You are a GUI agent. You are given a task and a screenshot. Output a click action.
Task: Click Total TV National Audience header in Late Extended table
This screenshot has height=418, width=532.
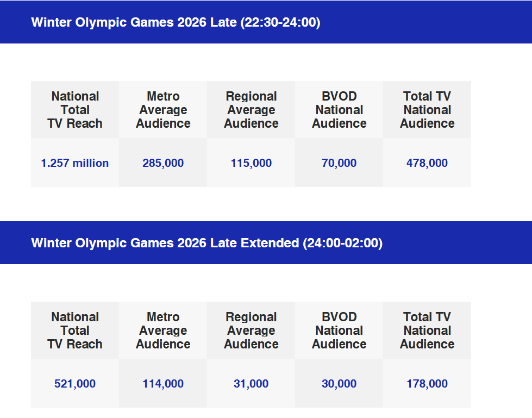pyautogui.click(x=427, y=330)
